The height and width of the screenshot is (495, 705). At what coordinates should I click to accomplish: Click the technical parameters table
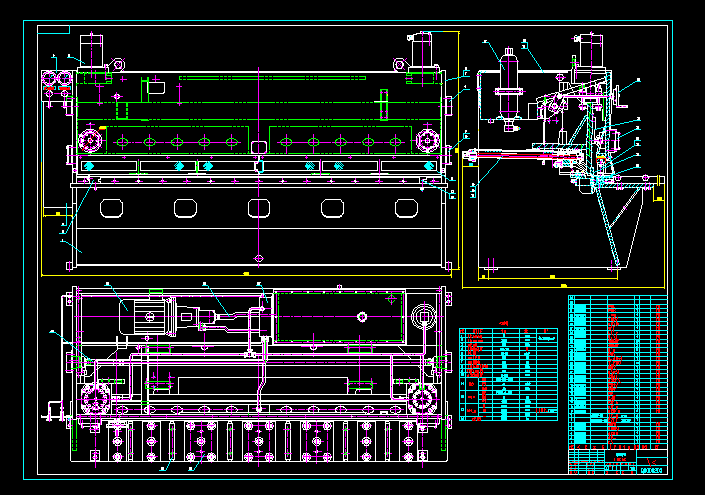(x=508, y=375)
